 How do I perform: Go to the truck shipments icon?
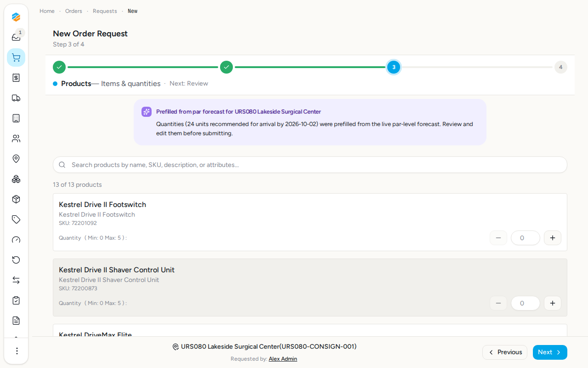click(16, 98)
